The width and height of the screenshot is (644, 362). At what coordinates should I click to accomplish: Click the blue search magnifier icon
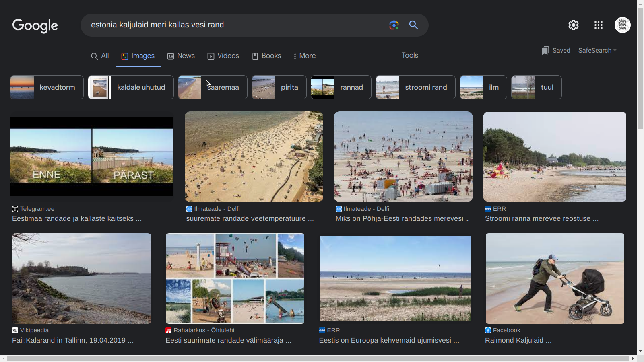pos(413,25)
